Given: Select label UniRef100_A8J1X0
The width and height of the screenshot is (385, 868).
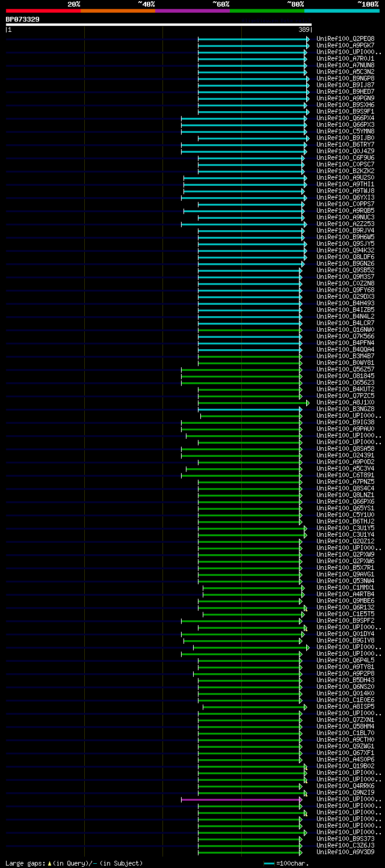Looking at the screenshot, I should (x=345, y=402).
